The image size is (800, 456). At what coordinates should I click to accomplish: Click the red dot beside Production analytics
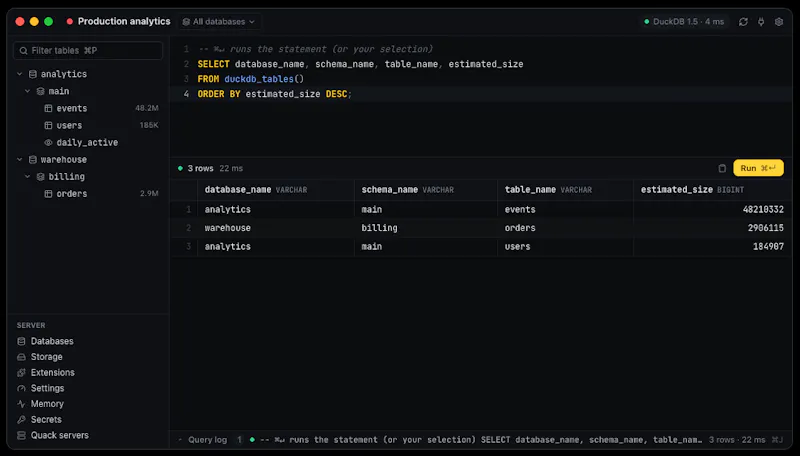click(x=69, y=21)
